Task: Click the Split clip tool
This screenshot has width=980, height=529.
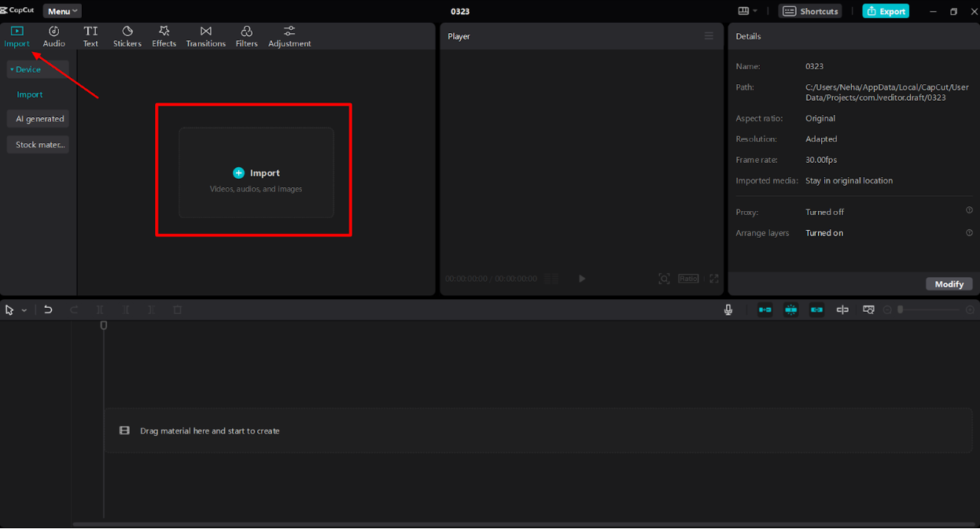Action: tap(100, 310)
